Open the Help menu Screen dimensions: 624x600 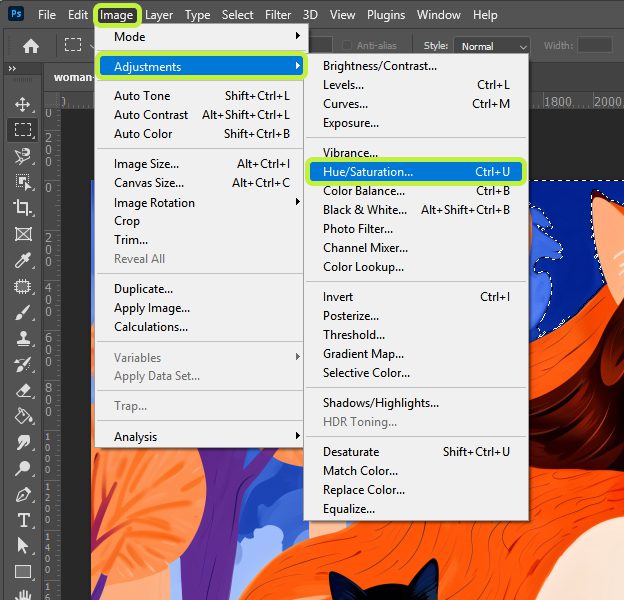(x=485, y=15)
